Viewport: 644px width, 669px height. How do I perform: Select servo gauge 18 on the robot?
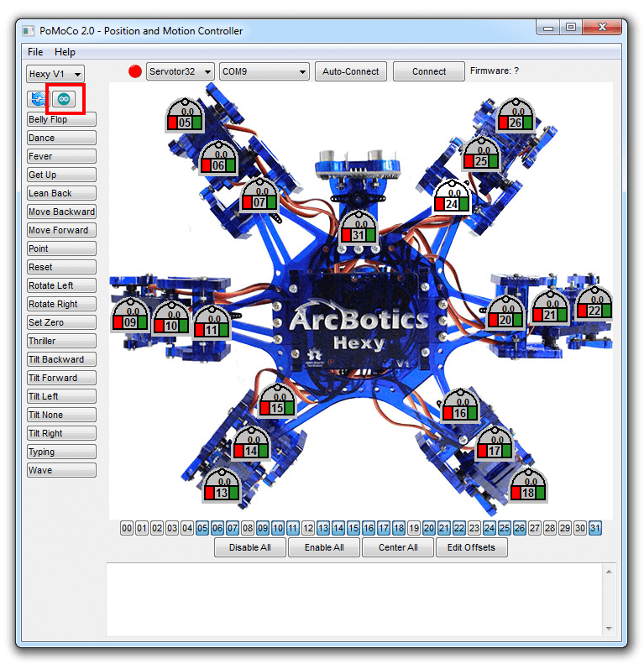coord(528,486)
